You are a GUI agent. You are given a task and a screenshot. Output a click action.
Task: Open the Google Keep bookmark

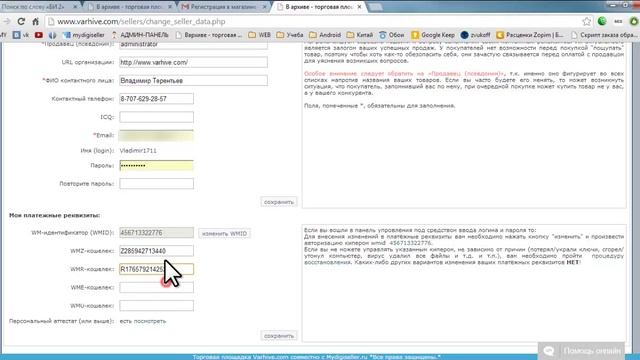click(x=433, y=35)
